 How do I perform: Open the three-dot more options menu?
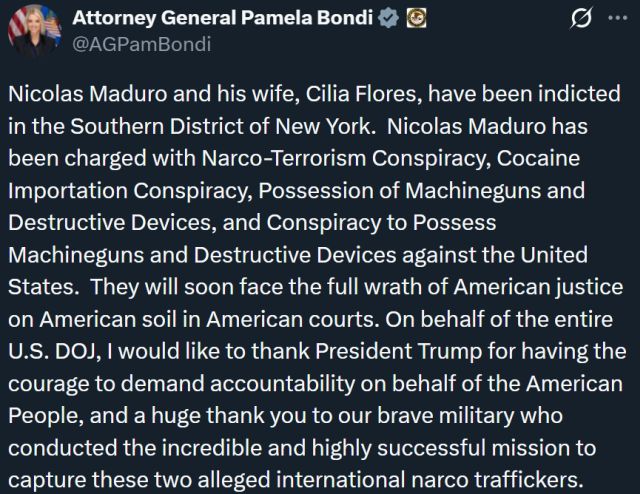click(x=620, y=19)
